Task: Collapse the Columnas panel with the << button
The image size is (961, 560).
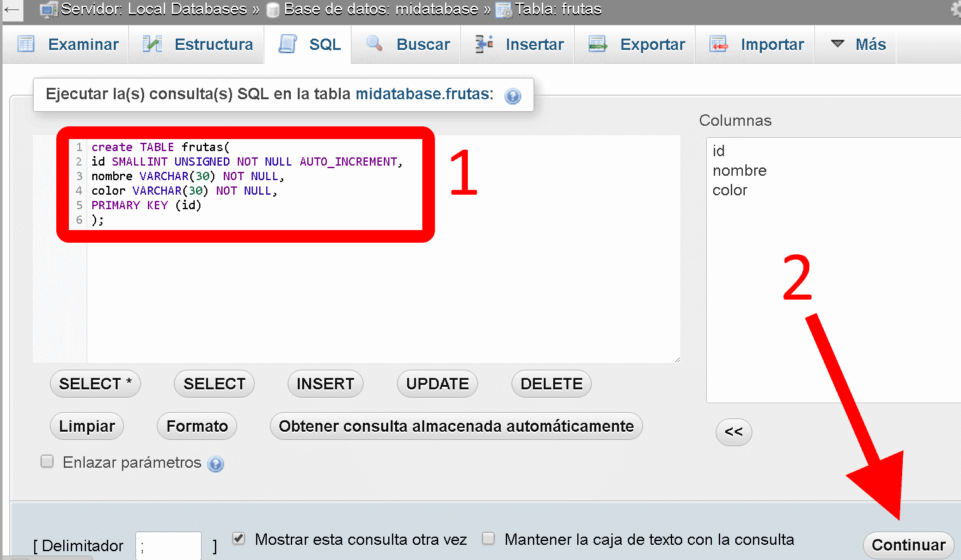Action: [733, 432]
